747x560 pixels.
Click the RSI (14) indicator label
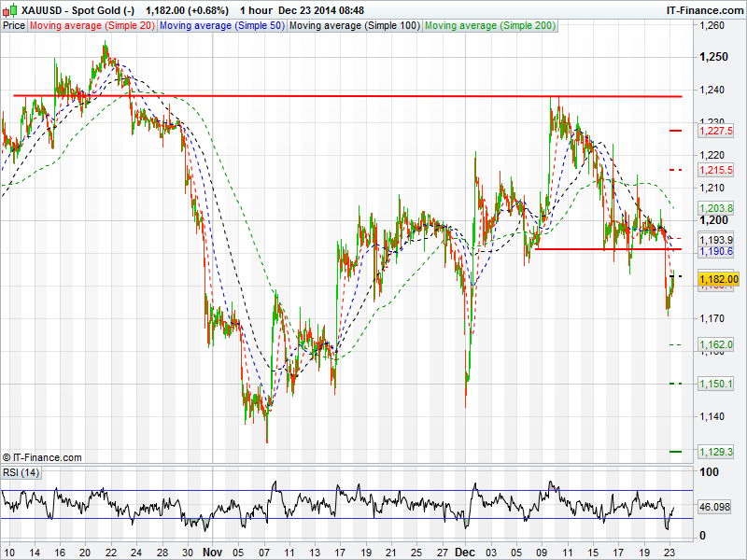(x=21, y=473)
